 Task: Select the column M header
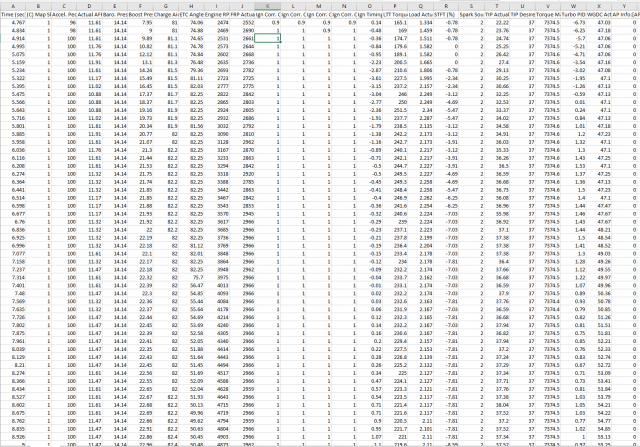318,6
